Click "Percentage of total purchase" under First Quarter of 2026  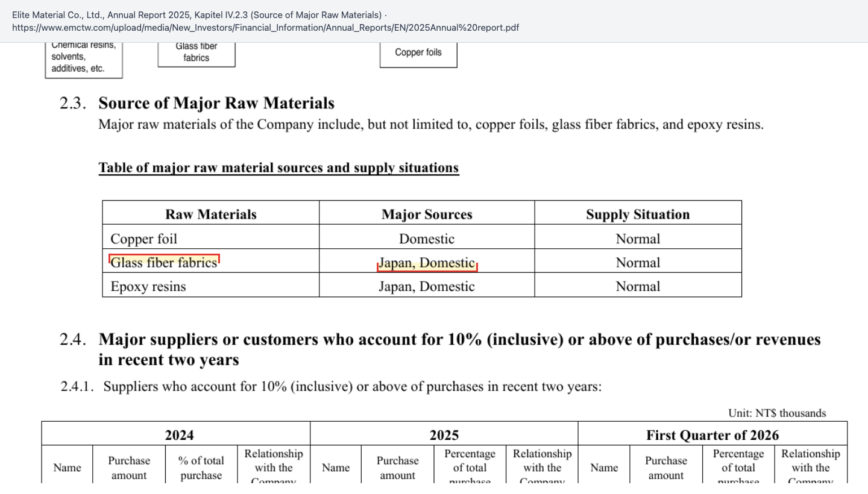coord(738,465)
